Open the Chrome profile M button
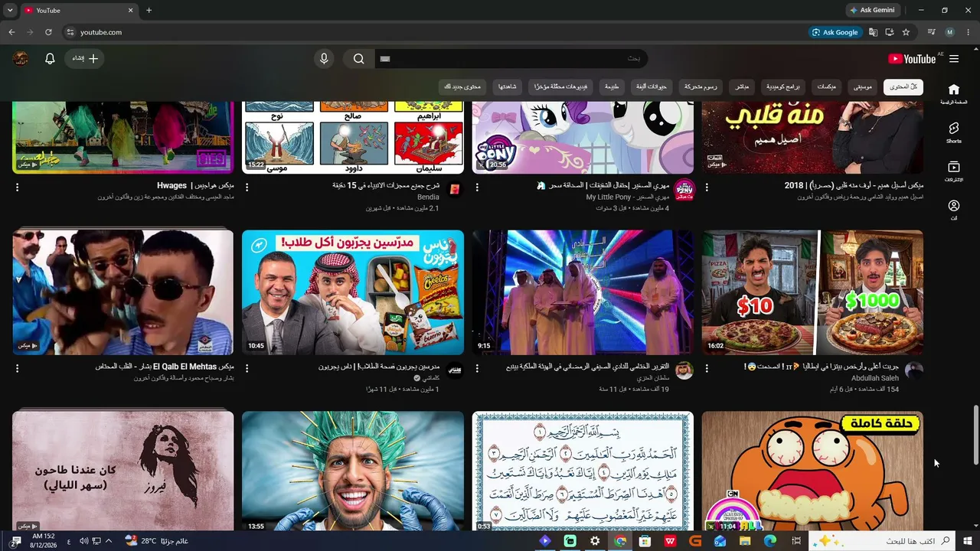The image size is (980, 551). (950, 32)
